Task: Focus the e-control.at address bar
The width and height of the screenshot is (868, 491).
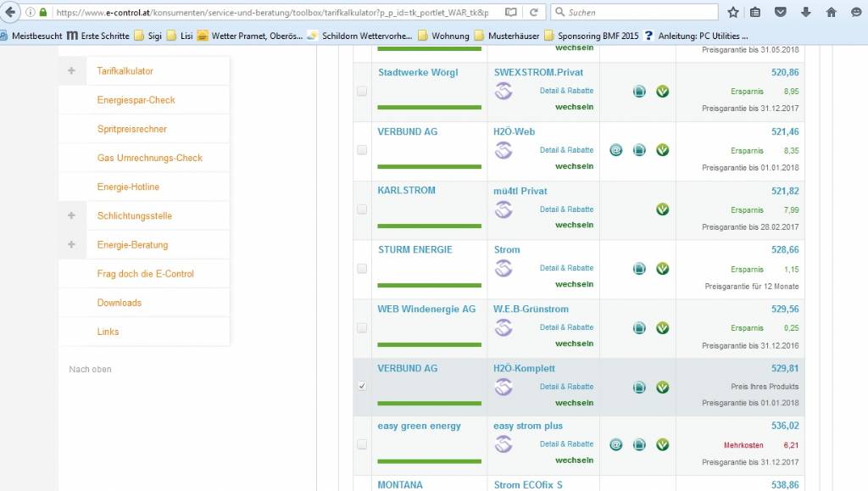Action: (x=272, y=12)
